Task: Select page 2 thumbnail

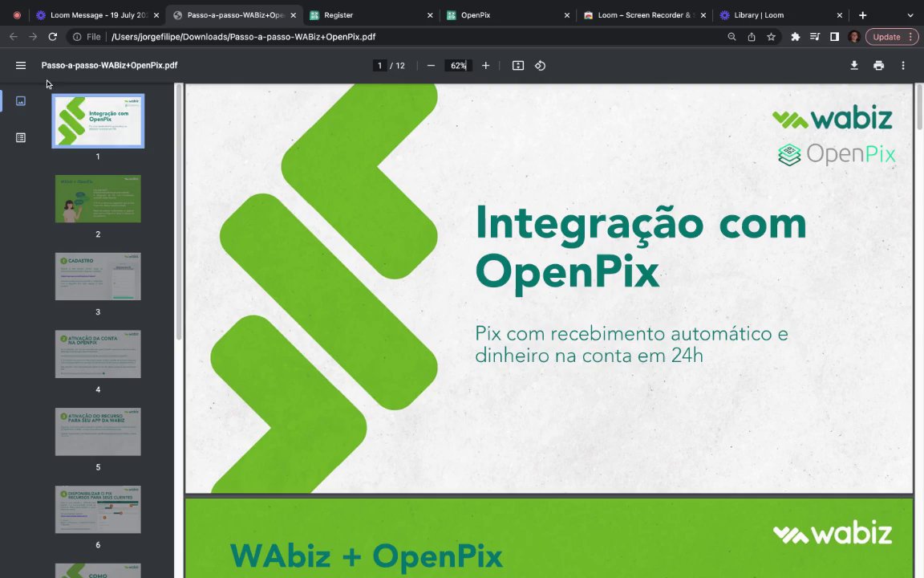Action: [98, 199]
